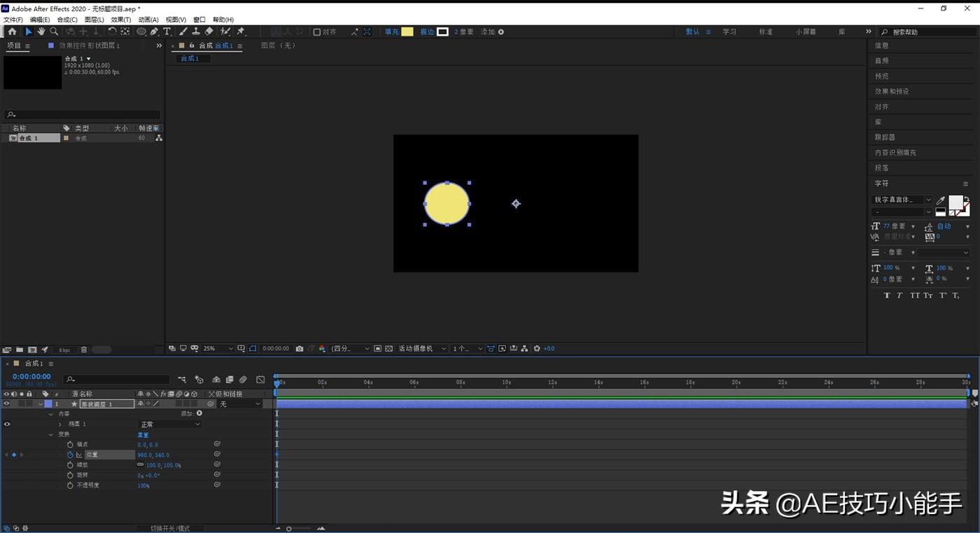
Task: Click the delete trash icon in project panel
Action: [84, 349]
